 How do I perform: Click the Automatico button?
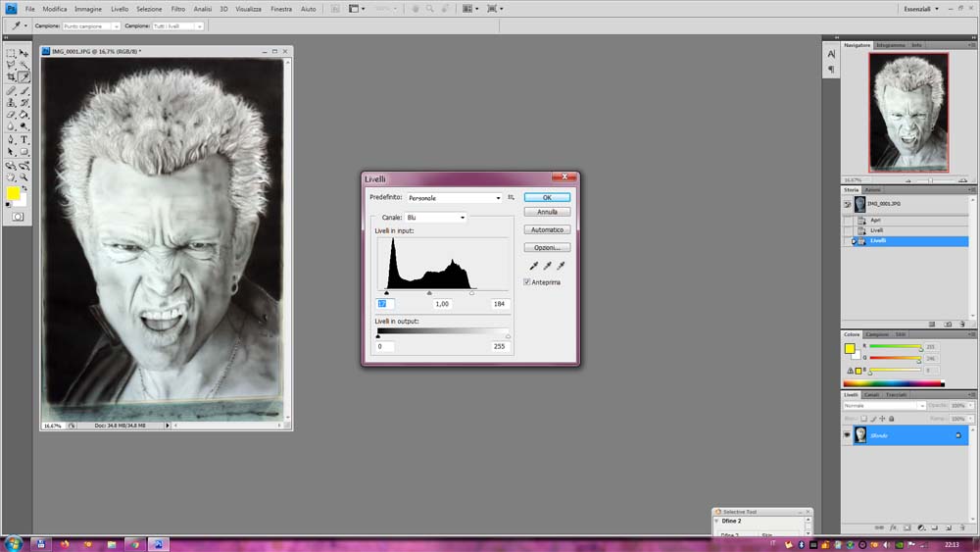click(547, 230)
